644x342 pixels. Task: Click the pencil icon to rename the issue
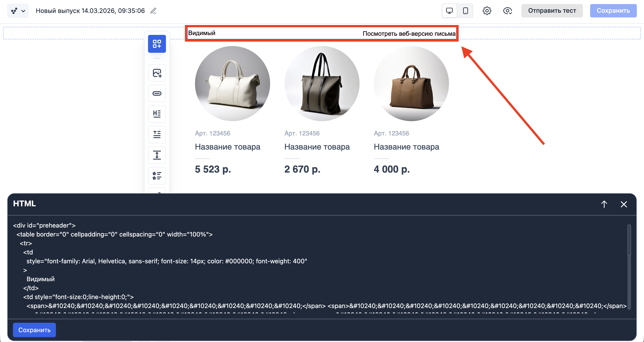click(x=153, y=11)
